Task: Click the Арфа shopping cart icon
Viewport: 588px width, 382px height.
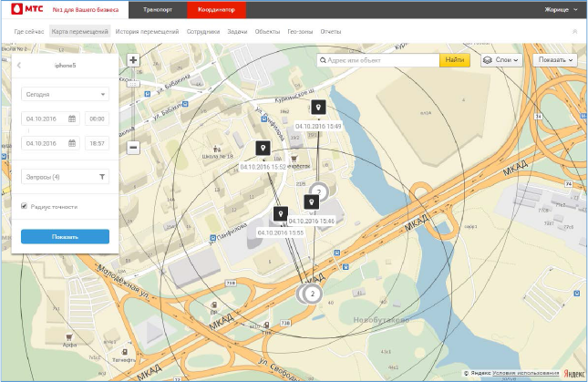Action: tap(69, 337)
